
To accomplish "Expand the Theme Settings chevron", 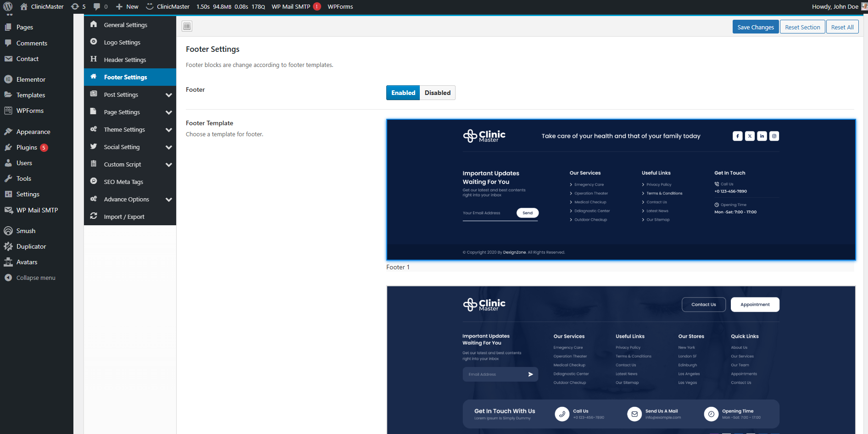I will [x=168, y=130].
